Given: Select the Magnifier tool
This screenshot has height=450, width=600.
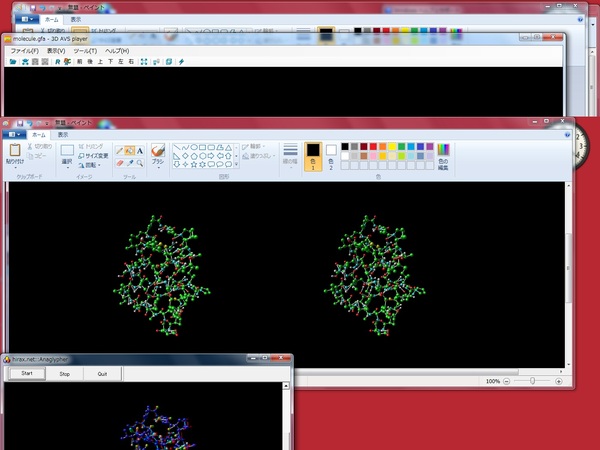Looking at the screenshot, I should (139, 162).
